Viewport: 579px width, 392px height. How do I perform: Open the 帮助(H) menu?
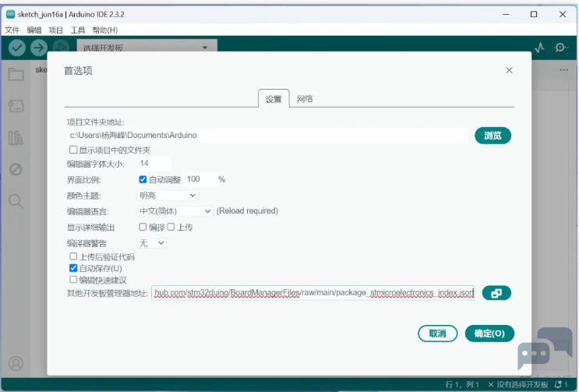[x=105, y=30]
